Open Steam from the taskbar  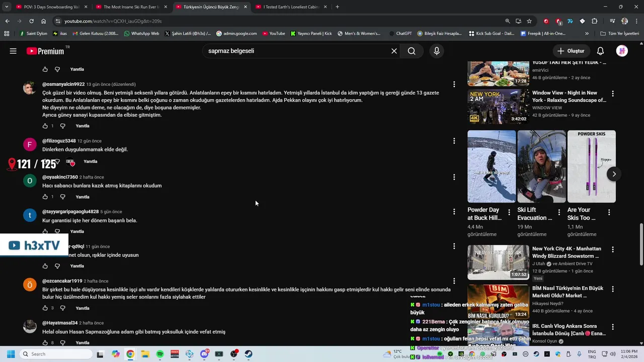249,354
